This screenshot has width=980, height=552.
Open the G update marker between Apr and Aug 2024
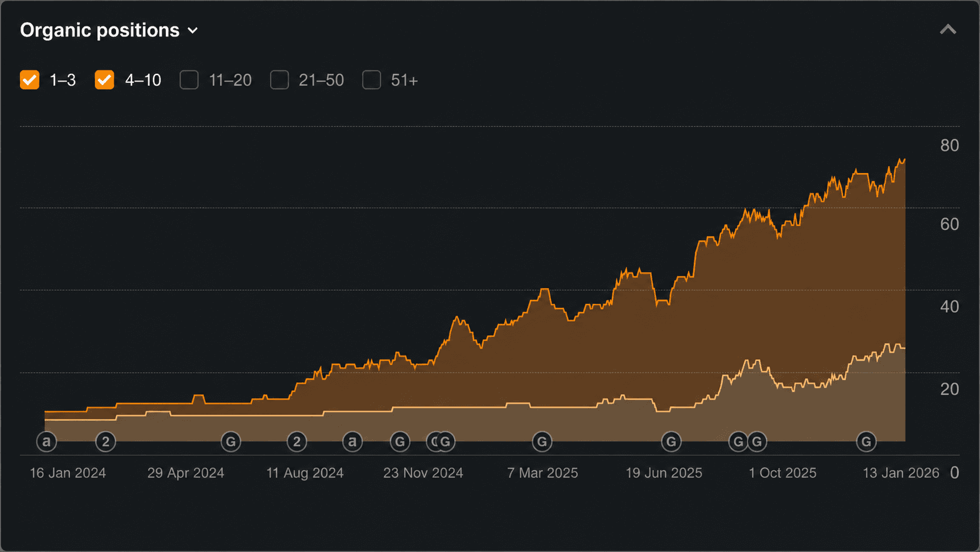[x=231, y=442]
